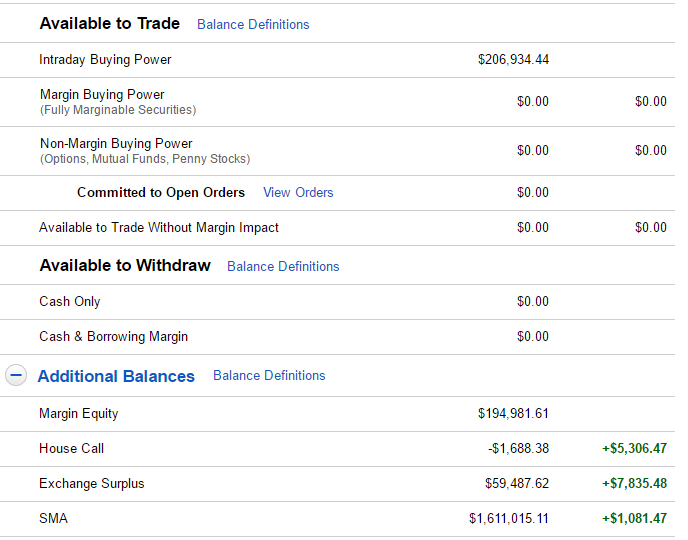
Task: Click Committed to Open Orders label
Action: pos(161,192)
